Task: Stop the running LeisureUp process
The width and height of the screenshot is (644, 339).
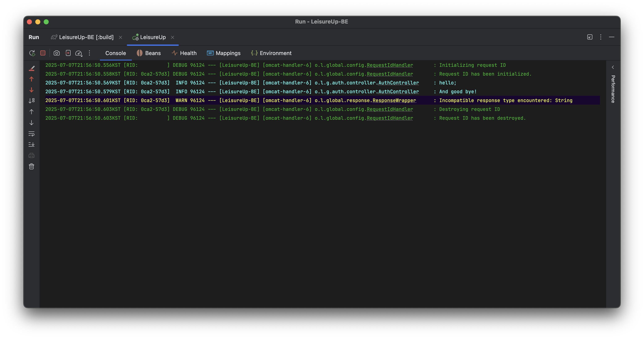Action: (x=43, y=53)
